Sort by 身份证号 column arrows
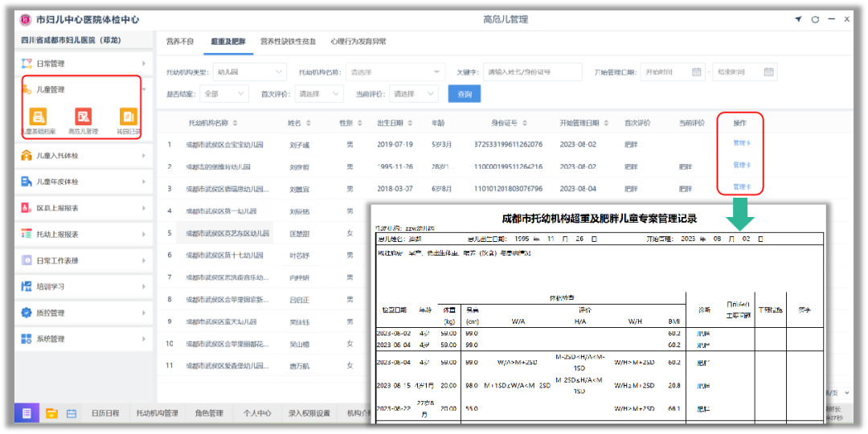This screenshot has height=434, width=868. coord(523,123)
